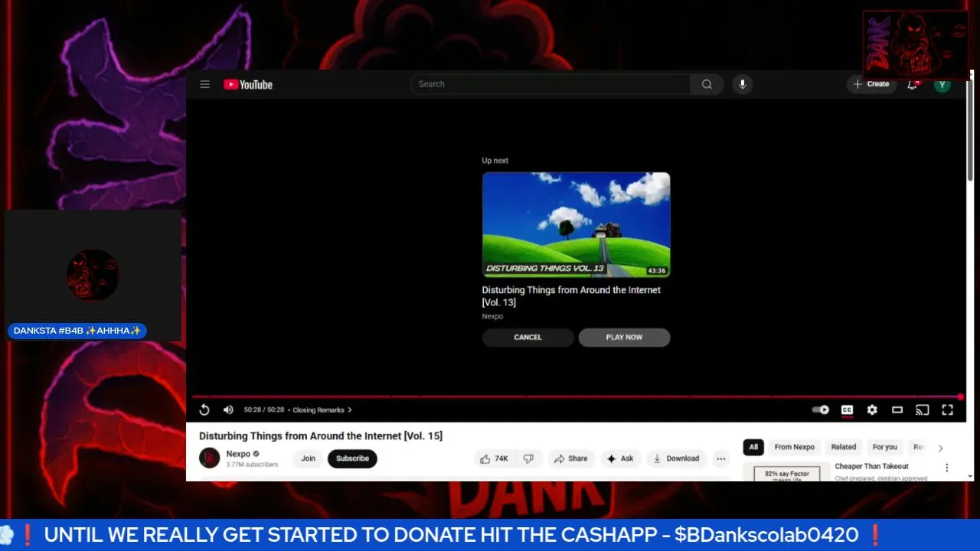Switch to theater mode
This screenshot has width=980, height=551.
click(897, 410)
